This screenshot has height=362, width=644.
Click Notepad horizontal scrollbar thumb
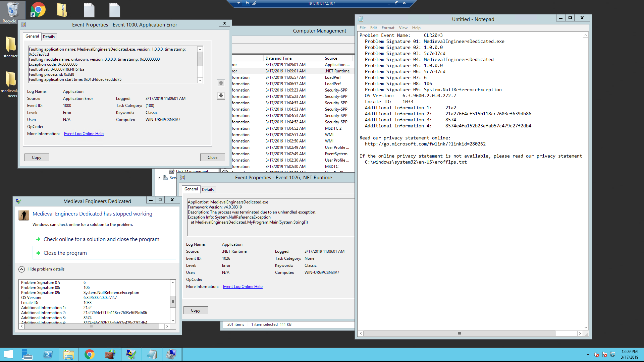[x=459, y=334]
